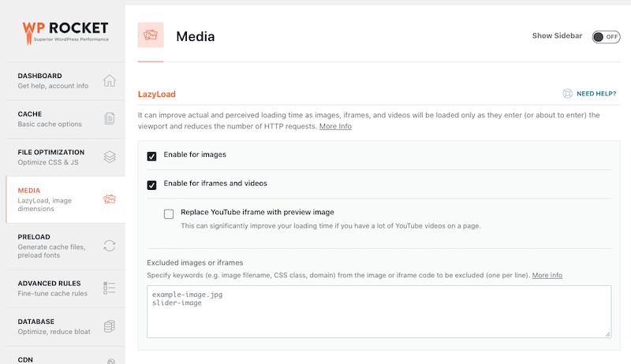Screen dimensions: 631x364
Task: Uncheck Enable for iframes and videos
Action: click(x=151, y=185)
